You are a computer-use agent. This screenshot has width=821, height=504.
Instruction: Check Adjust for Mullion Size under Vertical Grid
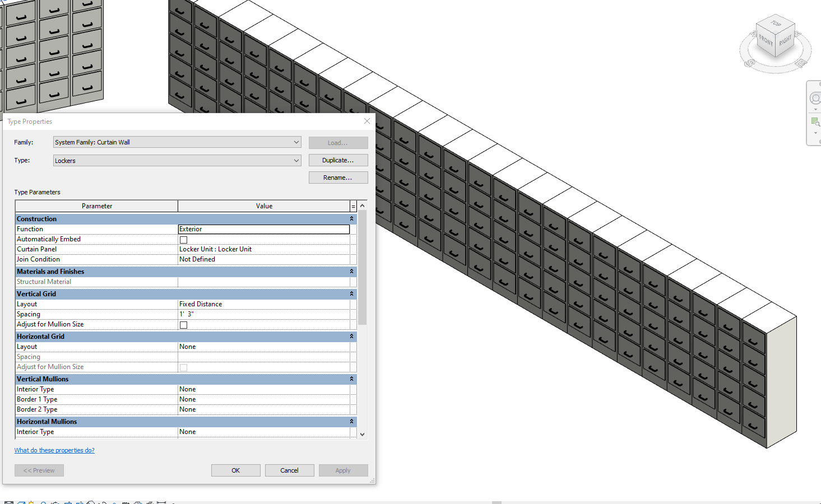[183, 324]
